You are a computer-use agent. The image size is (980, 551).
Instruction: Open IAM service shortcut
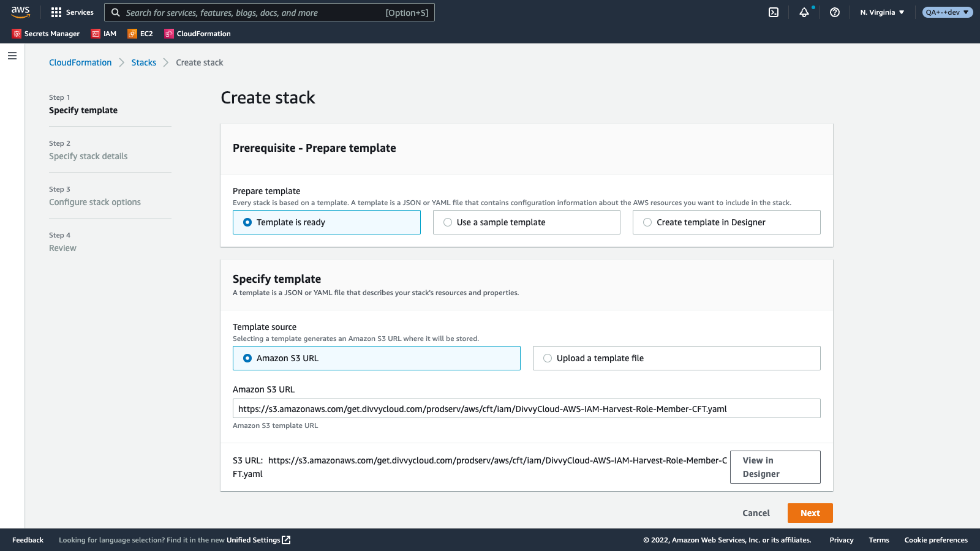[104, 34]
